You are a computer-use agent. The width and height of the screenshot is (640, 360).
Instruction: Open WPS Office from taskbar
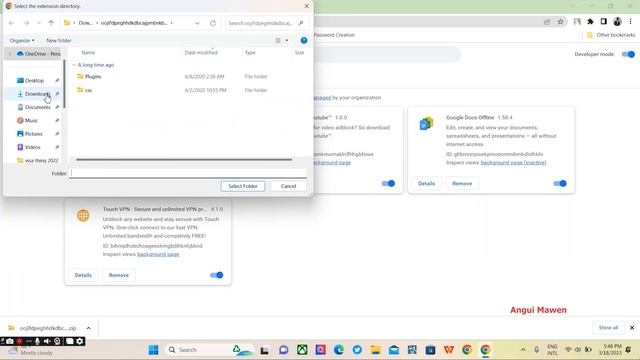tap(449, 350)
